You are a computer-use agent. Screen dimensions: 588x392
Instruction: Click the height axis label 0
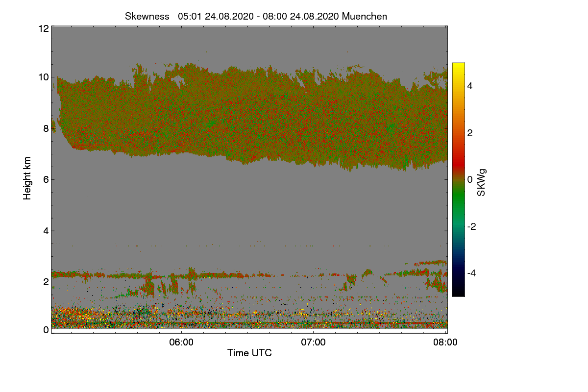point(46,330)
